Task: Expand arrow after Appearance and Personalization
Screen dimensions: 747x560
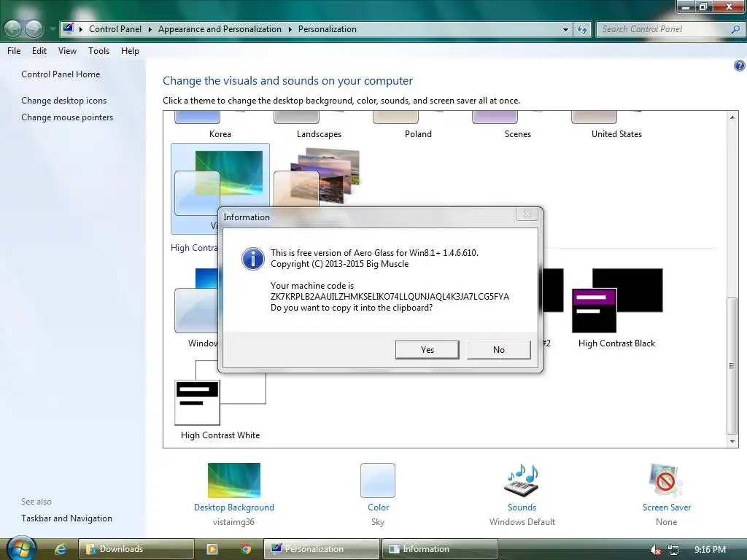Action: click(x=290, y=29)
